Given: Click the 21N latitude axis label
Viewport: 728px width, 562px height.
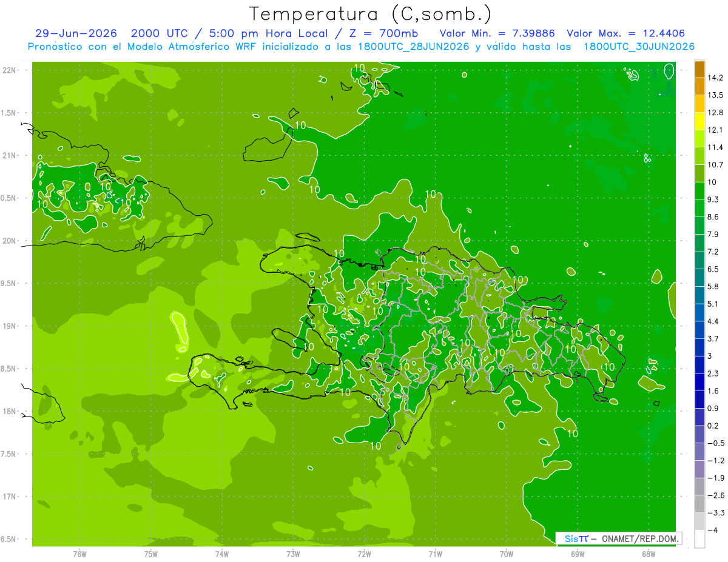Looking at the screenshot, I should point(10,155).
